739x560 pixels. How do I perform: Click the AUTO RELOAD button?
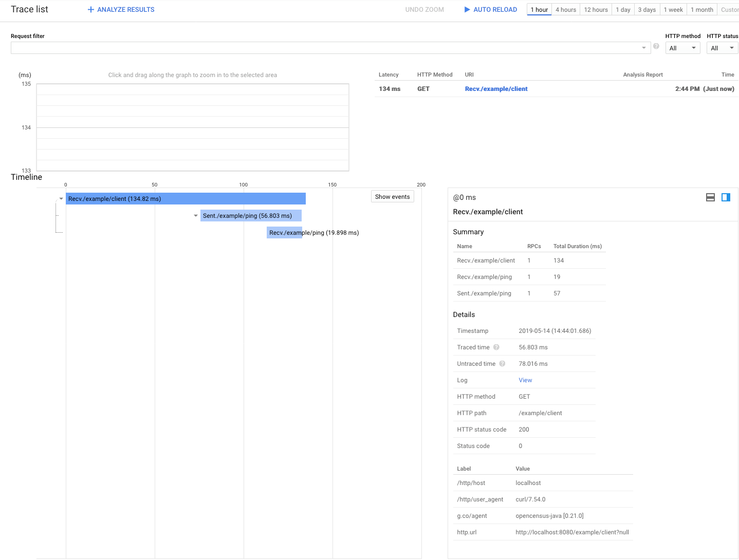(491, 10)
